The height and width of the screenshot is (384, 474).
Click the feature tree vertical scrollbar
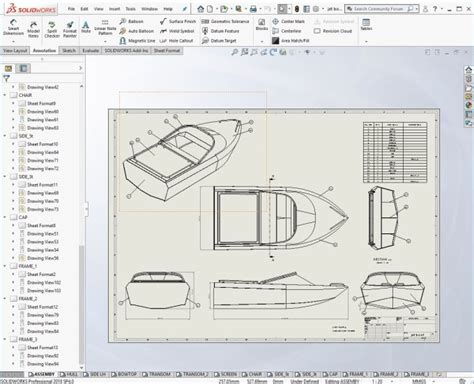81,305
